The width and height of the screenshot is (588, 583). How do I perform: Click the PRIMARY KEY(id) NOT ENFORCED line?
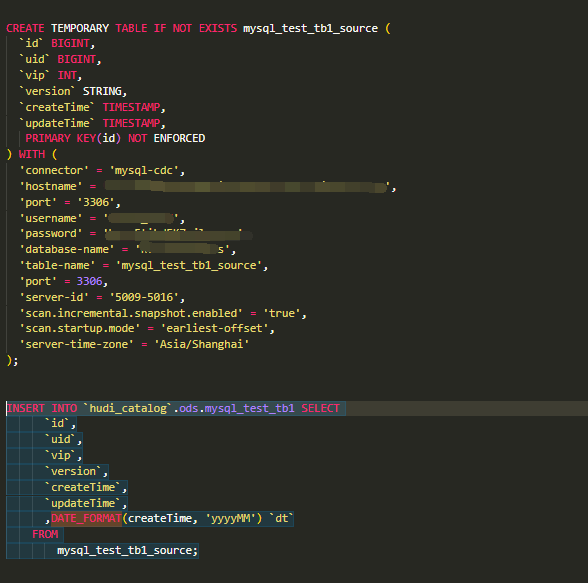pos(115,138)
